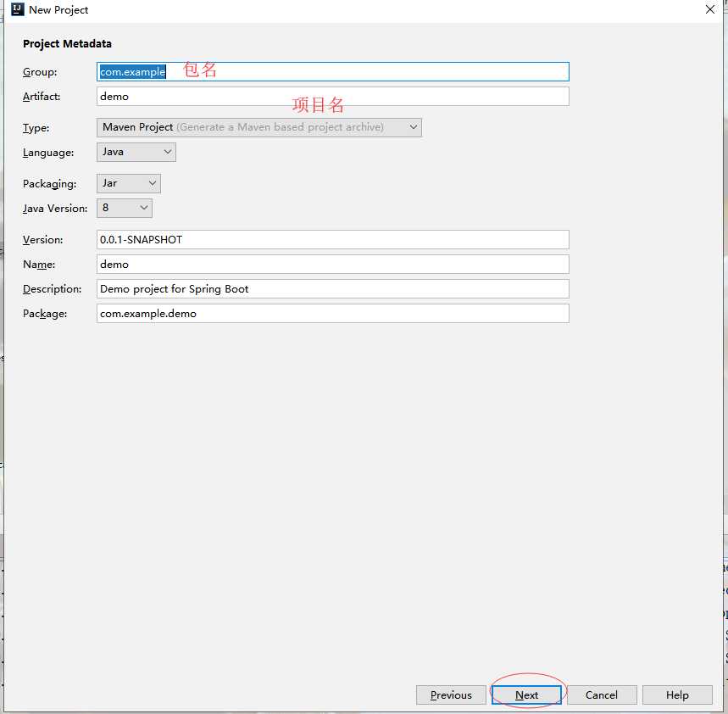Open the Java Version dropdown
Image resolution: width=728 pixels, height=714 pixels.
pos(125,208)
